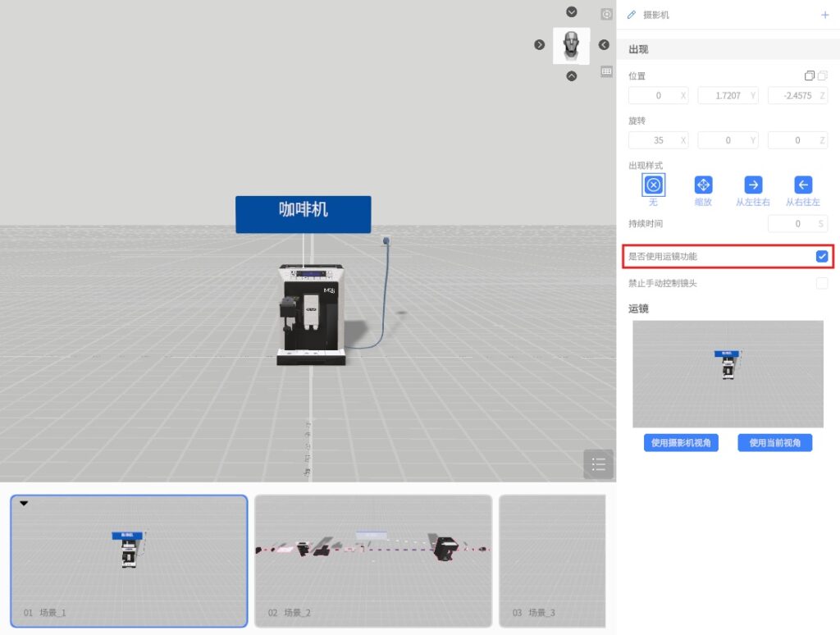
Task: Click the copy position icon
Action: (810, 75)
